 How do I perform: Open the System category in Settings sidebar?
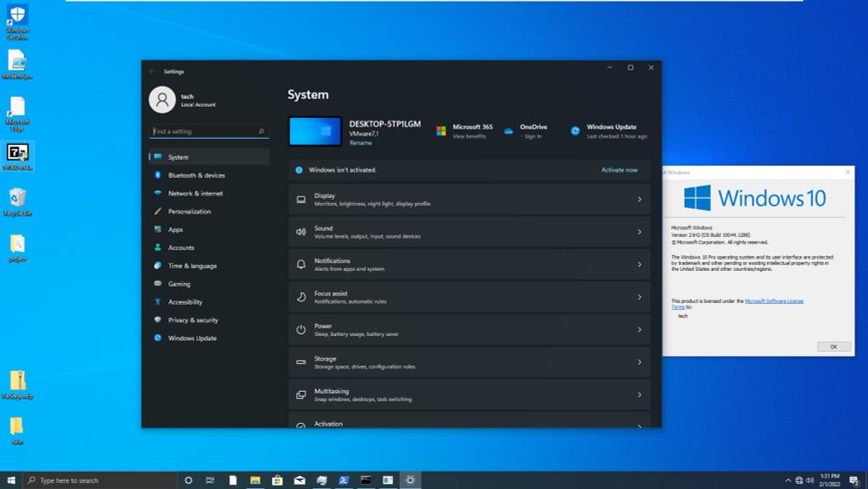coord(209,156)
